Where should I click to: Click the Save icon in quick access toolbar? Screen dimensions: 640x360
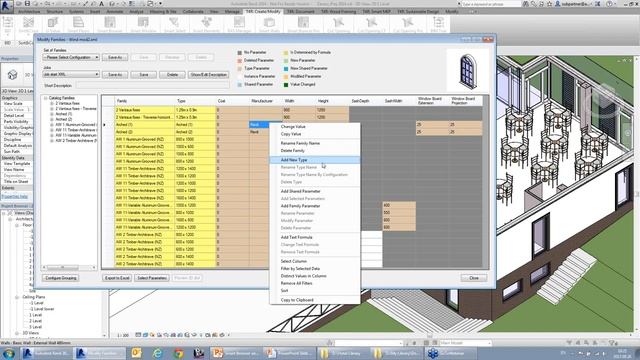tap(27, 4)
